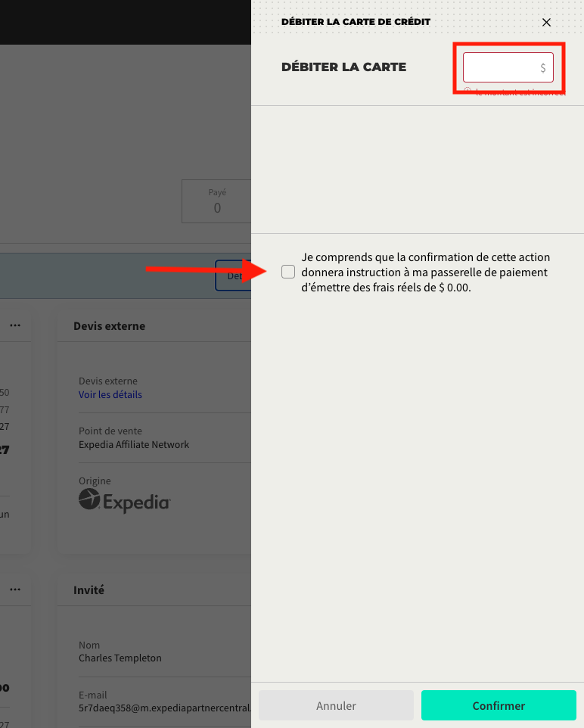Open the three-dot menu beside Invité
The height and width of the screenshot is (728, 584).
(x=15, y=590)
